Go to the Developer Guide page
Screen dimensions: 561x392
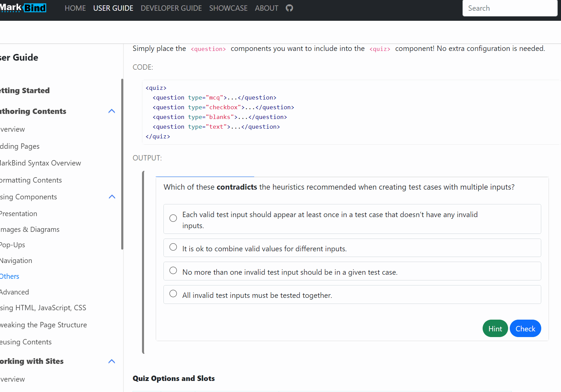(x=171, y=8)
